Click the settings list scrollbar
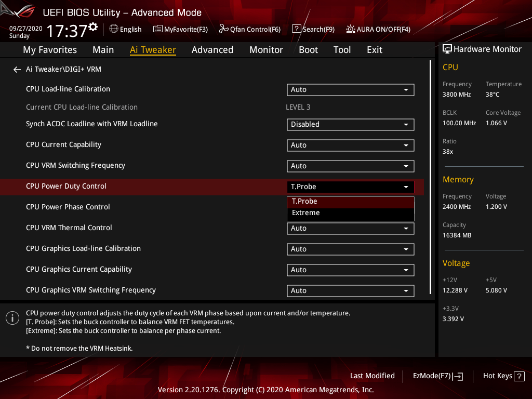Screen dimensions: 532x399 point(430,177)
